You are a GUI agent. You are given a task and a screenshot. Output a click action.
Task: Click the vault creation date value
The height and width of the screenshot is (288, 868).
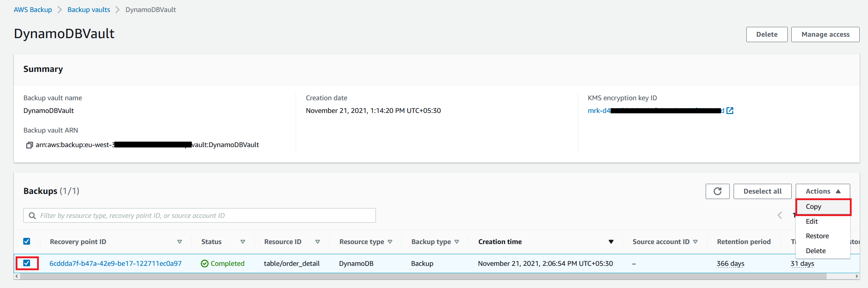(x=373, y=111)
